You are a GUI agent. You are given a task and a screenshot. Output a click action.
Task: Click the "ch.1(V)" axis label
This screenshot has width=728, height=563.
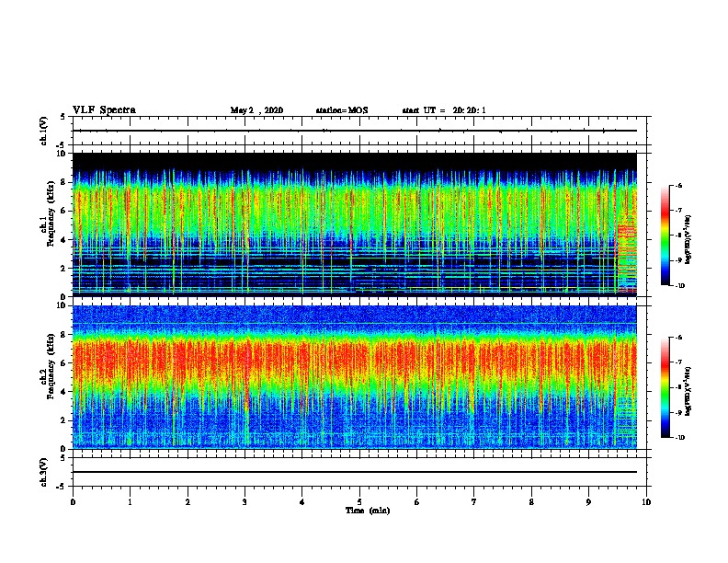tap(43, 131)
